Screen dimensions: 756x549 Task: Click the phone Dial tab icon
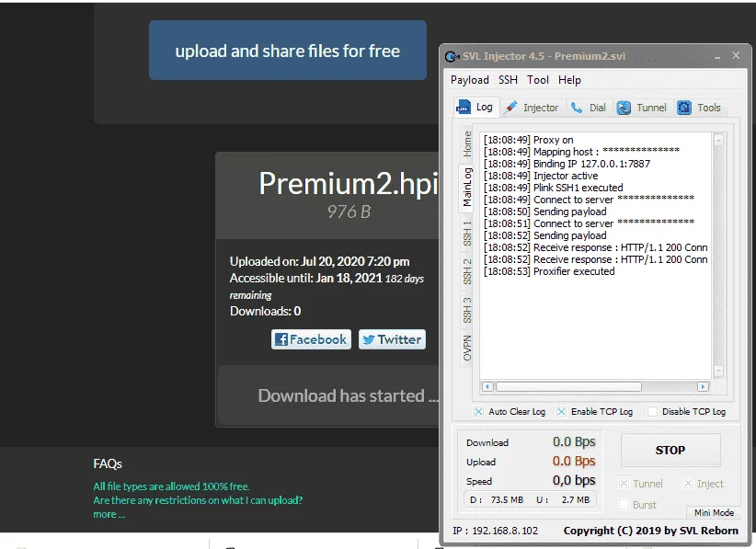point(577,108)
